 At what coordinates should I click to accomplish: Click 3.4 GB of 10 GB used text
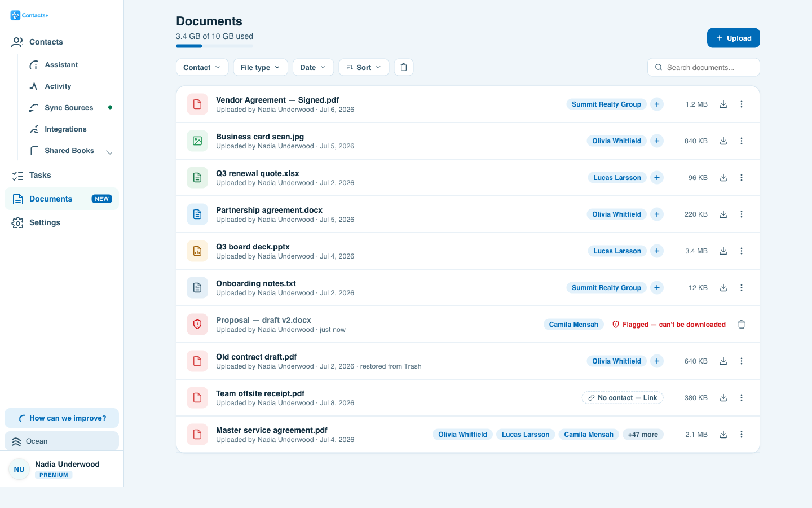click(x=214, y=36)
